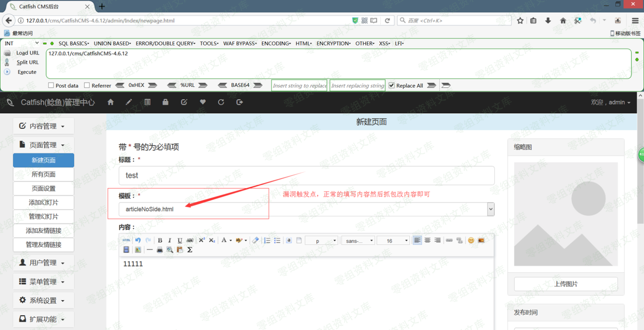The height and width of the screenshot is (330, 644).
Task: Click the 上传图片 upload button
Action: tap(565, 284)
